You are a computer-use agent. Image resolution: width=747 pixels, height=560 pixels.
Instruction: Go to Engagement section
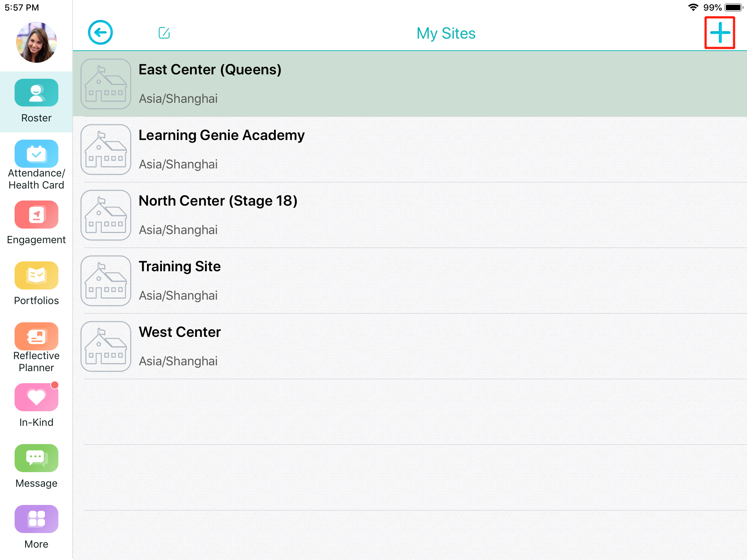[x=36, y=222]
